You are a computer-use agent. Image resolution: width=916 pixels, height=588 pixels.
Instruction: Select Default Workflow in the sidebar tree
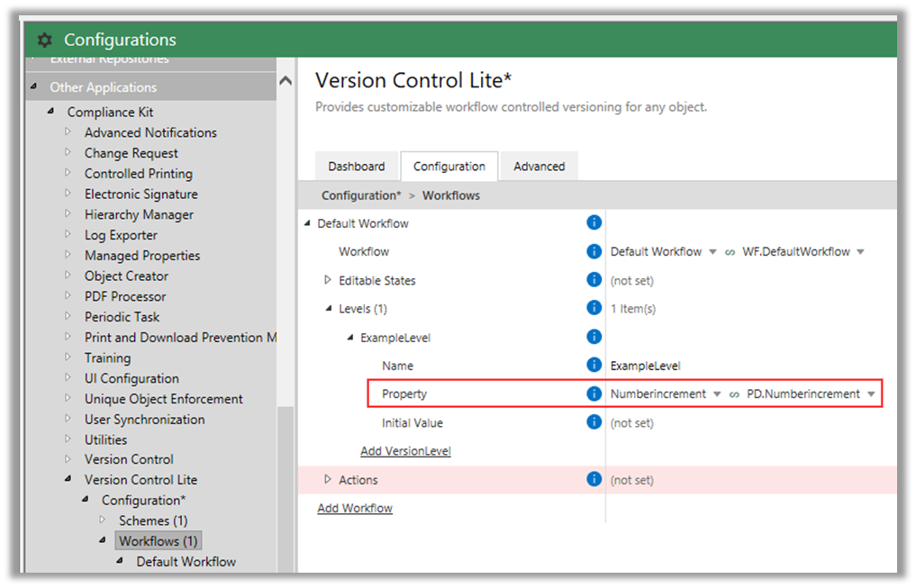point(186,561)
